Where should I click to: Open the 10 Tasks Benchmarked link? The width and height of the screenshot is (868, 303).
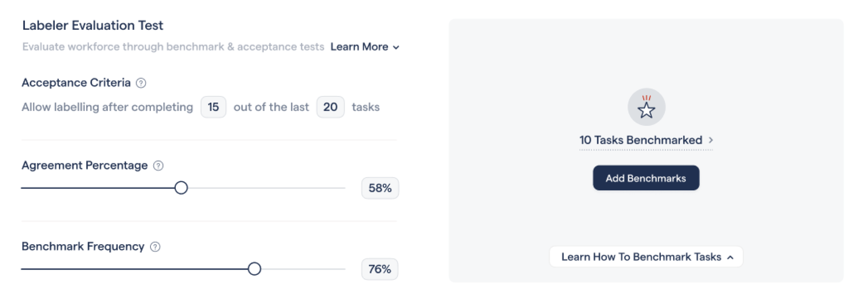point(640,140)
